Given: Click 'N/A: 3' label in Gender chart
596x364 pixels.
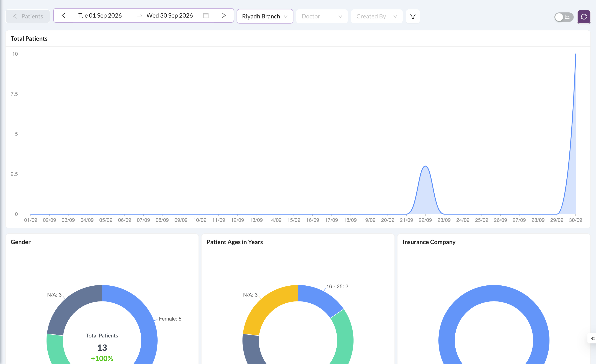Looking at the screenshot, I should pos(54,295).
